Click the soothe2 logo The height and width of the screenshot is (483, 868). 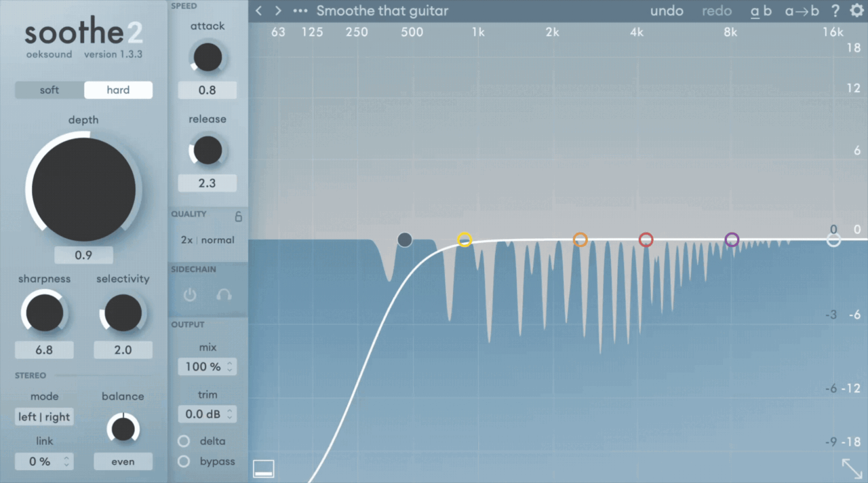[x=84, y=33]
